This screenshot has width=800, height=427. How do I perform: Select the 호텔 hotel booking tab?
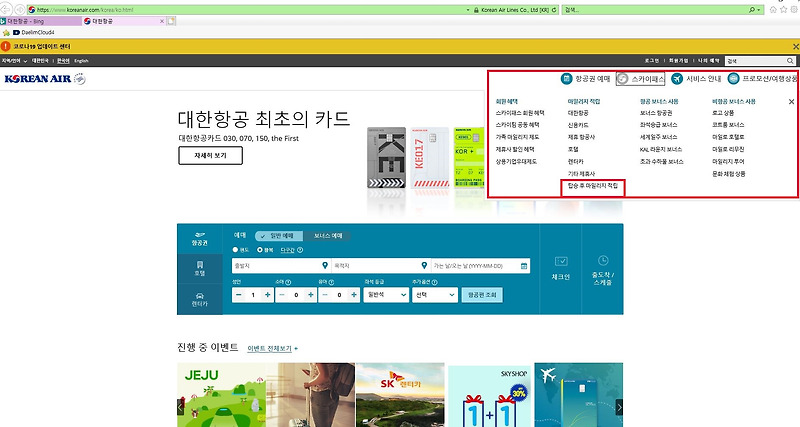click(x=199, y=269)
